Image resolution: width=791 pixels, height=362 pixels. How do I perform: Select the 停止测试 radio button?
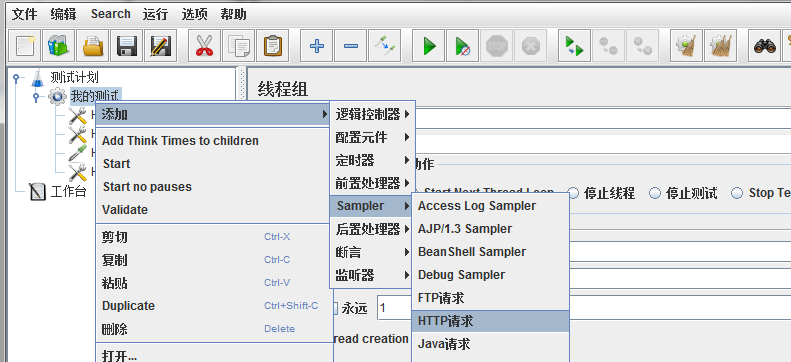[x=655, y=193]
